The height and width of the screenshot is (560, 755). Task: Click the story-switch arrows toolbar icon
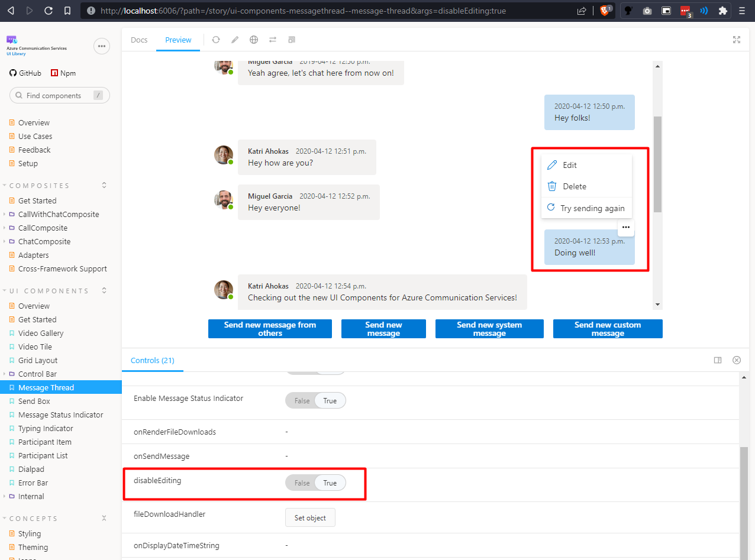click(x=273, y=40)
